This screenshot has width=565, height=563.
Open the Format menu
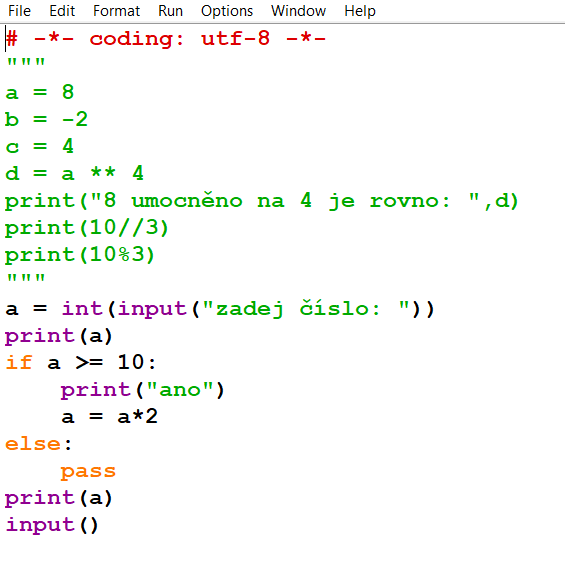point(116,11)
